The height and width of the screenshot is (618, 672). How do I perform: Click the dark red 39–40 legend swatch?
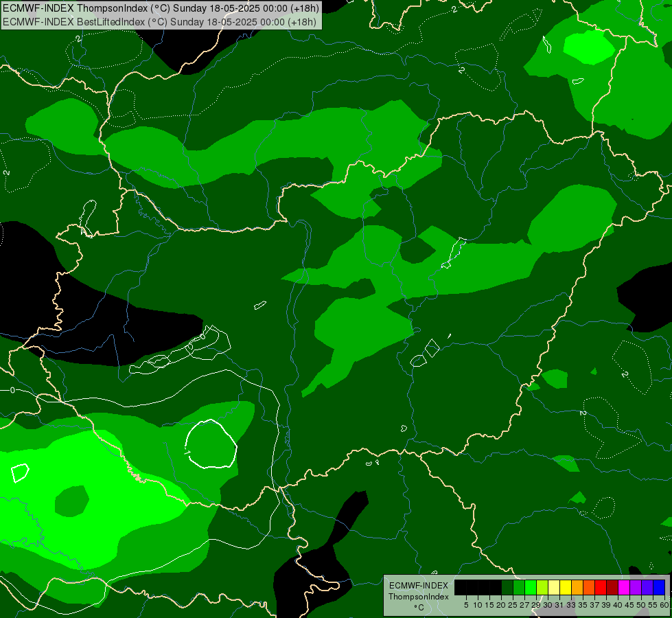[612, 587]
